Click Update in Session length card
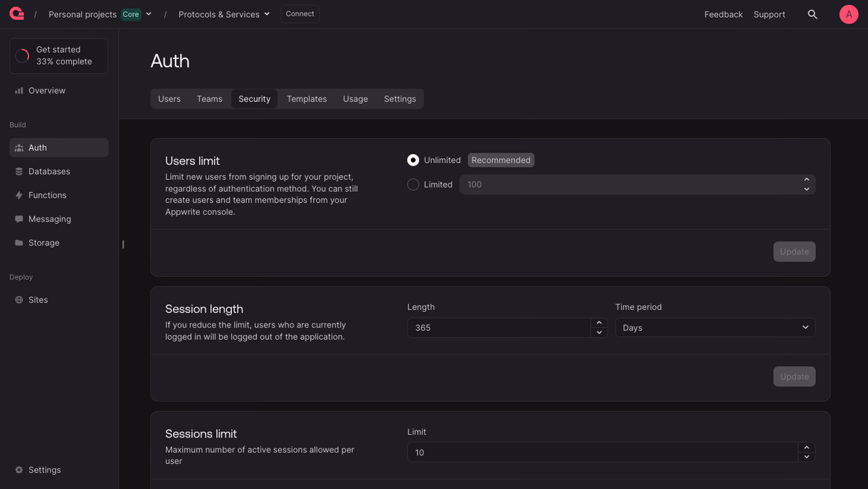Viewport: 868px width, 489px height. pos(794,376)
